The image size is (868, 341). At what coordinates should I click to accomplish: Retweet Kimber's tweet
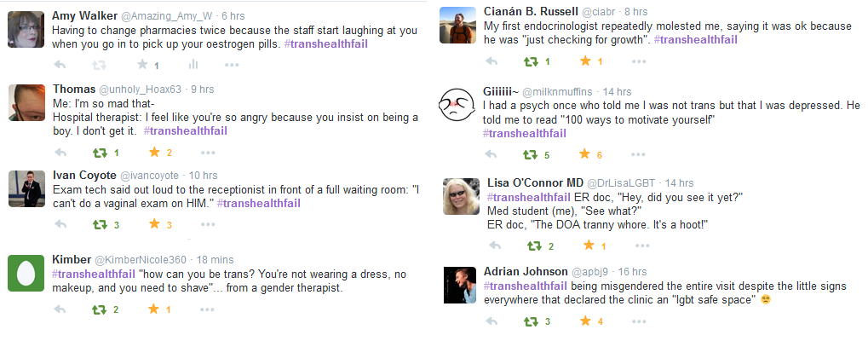101,309
